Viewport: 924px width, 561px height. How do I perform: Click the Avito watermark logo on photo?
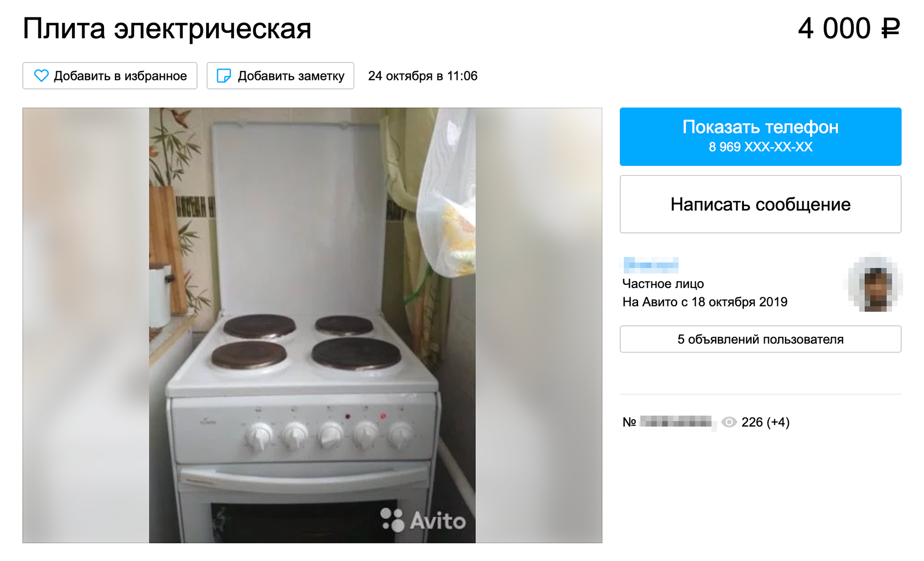423,520
